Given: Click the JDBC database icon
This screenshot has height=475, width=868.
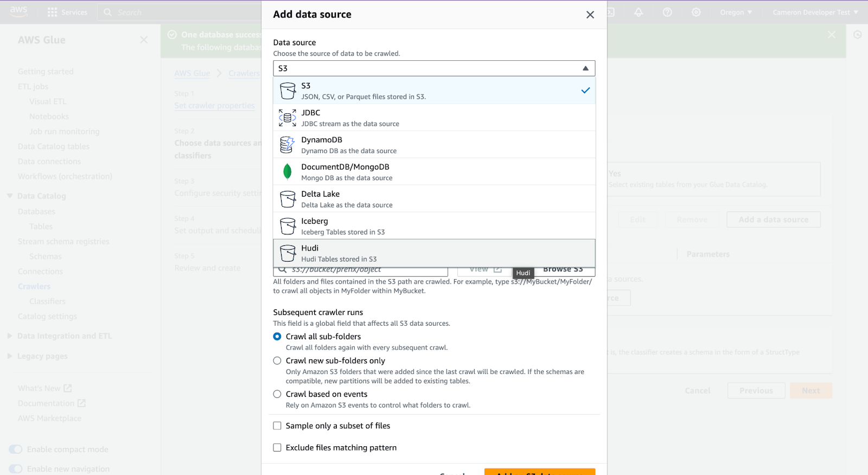Looking at the screenshot, I should tap(288, 118).
